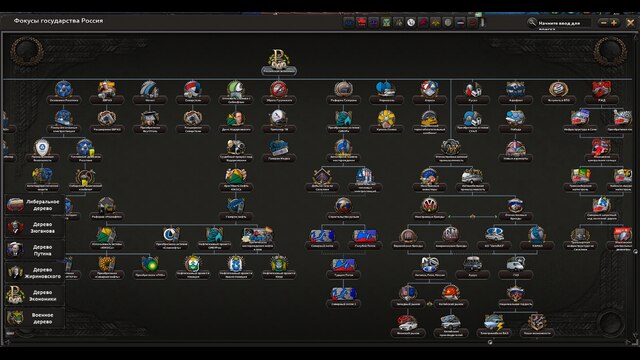Pick the Евраз focus icon
The width and height of the screenshot is (640, 360).
coord(107,89)
